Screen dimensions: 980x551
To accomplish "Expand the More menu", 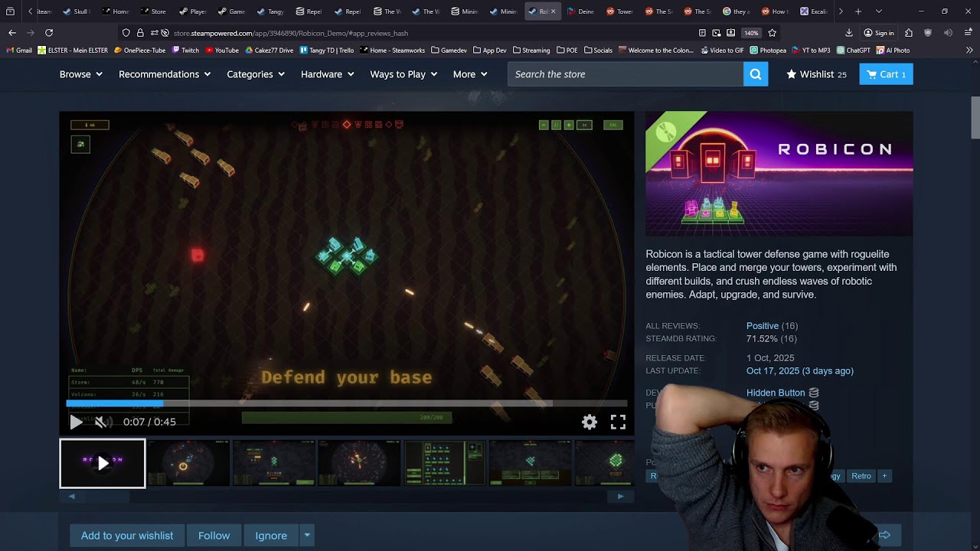I will click(x=470, y=74).
